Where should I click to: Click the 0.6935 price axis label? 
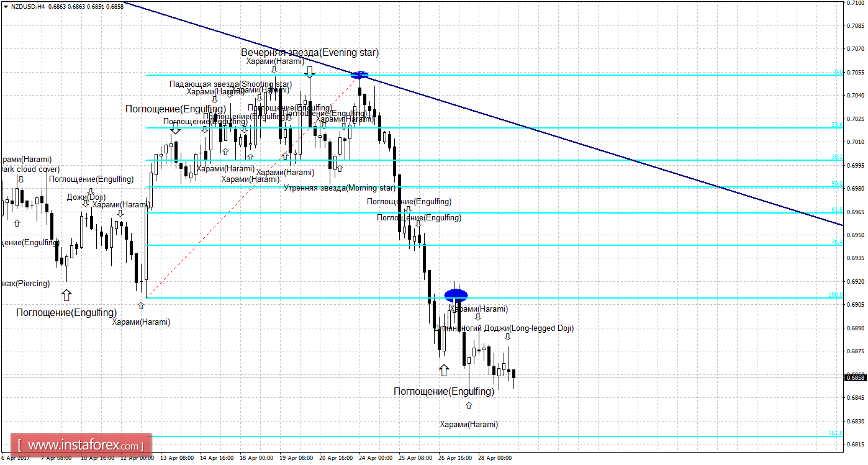click(856, 258)
